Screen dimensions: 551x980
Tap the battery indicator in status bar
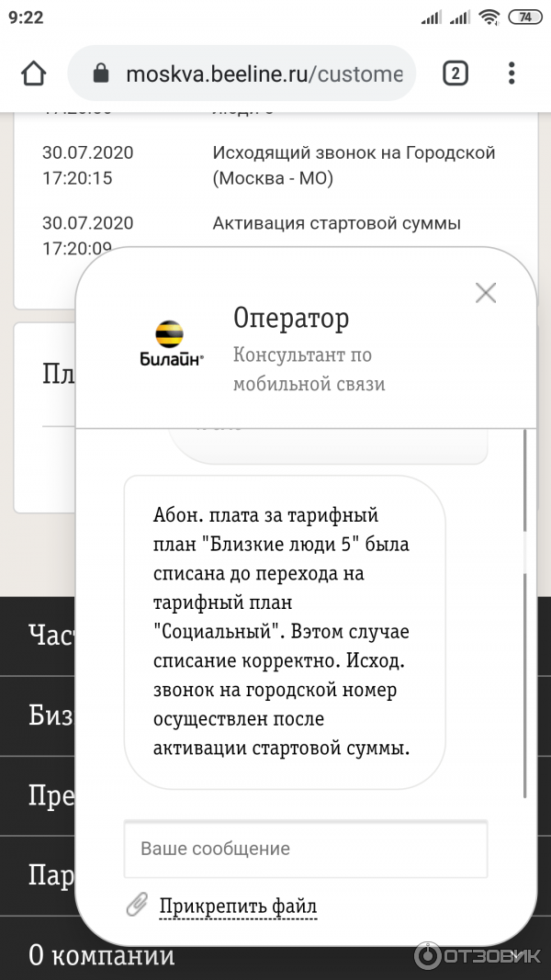[524, 17]
